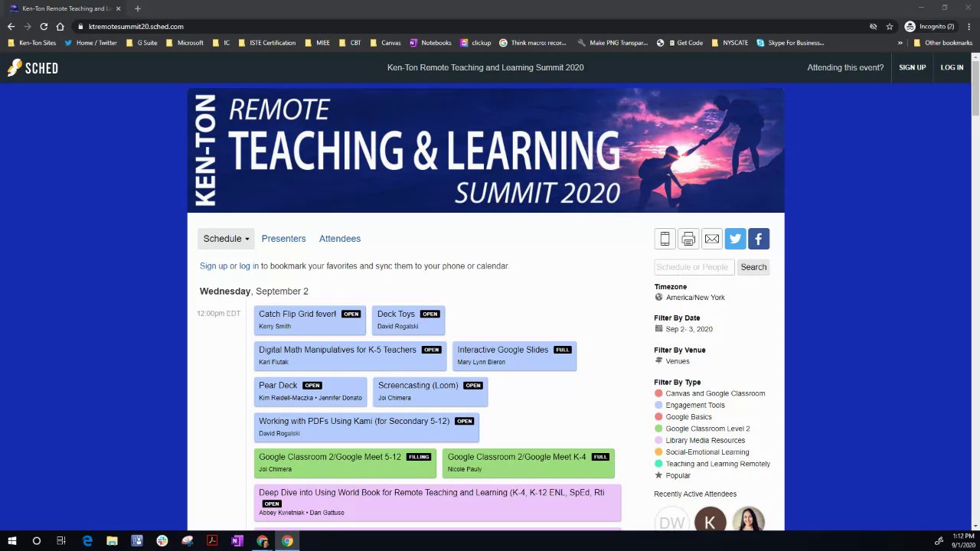Screen dimensions: 980x551
Task: Open the mobile app icon
Action: point(665,239)
